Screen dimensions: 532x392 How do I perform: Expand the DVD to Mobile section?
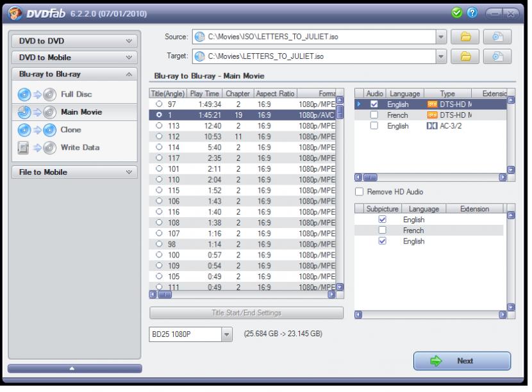tap(74, 58)
